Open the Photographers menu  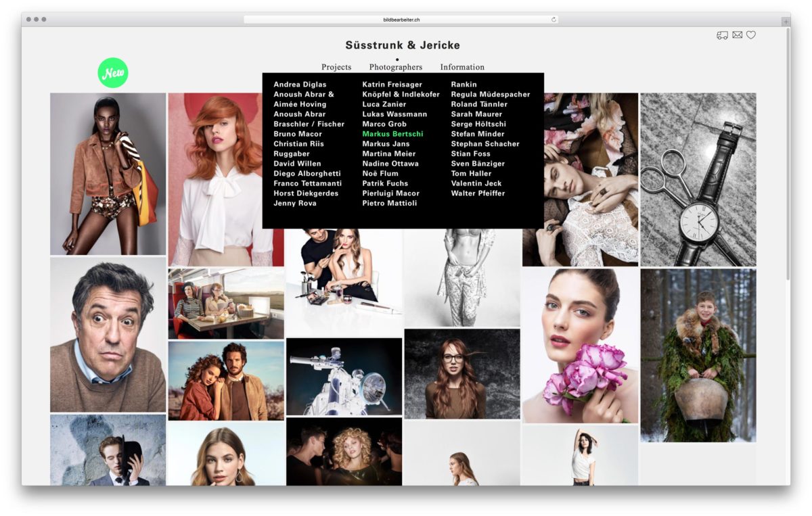pos(395,67)
